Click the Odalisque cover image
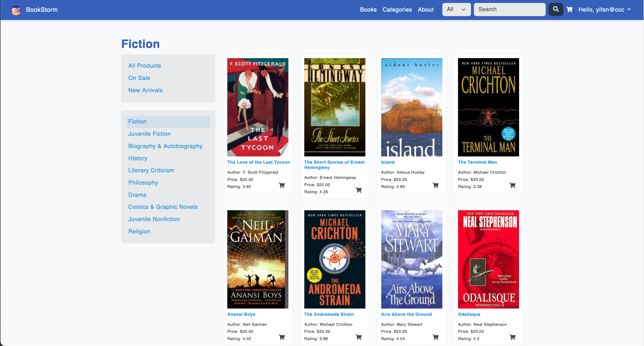The image size is (644, 346). pos(488,259)
